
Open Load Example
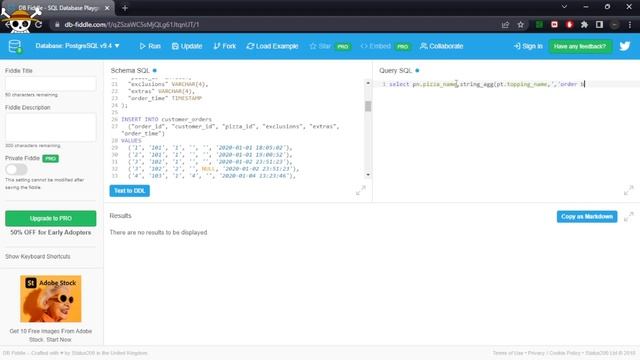point(272,46)
